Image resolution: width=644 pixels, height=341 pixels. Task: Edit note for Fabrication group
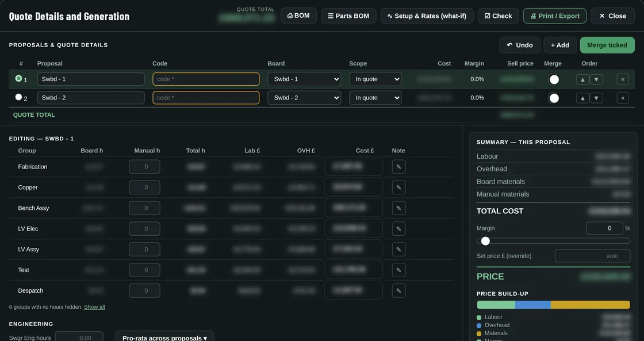click(x=398, y=167)
